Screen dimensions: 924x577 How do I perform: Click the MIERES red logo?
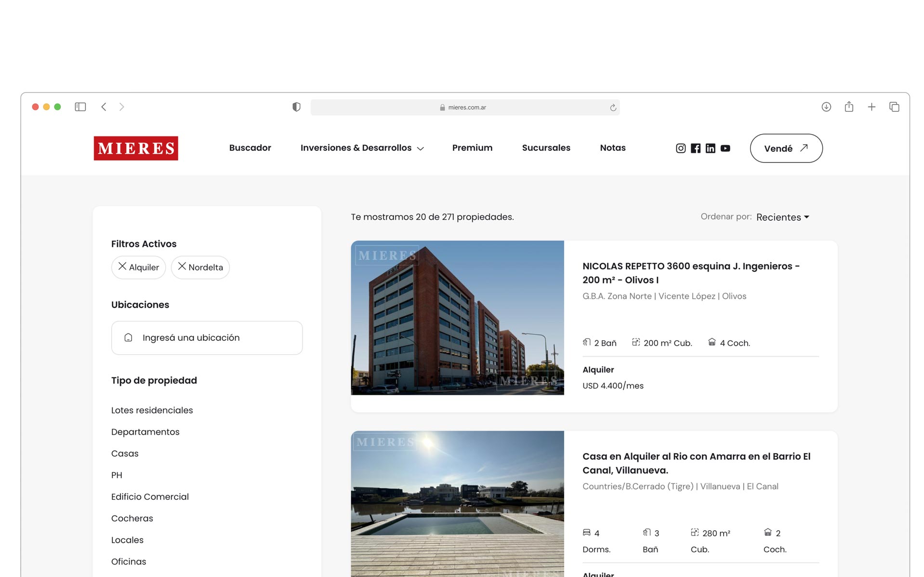(x=136, y=148)
